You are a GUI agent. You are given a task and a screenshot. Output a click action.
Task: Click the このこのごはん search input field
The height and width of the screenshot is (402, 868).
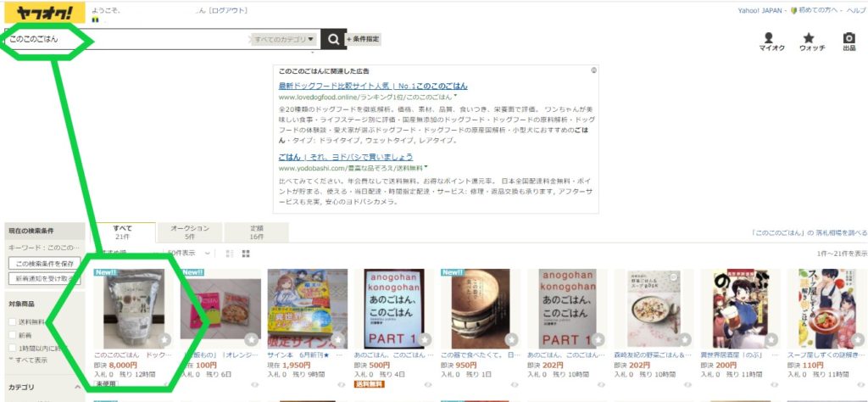click(127, 39)
